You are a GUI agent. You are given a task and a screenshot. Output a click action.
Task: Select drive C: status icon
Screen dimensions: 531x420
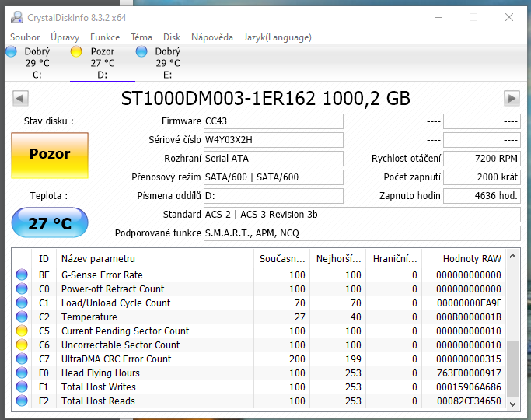tap(11, 52)
